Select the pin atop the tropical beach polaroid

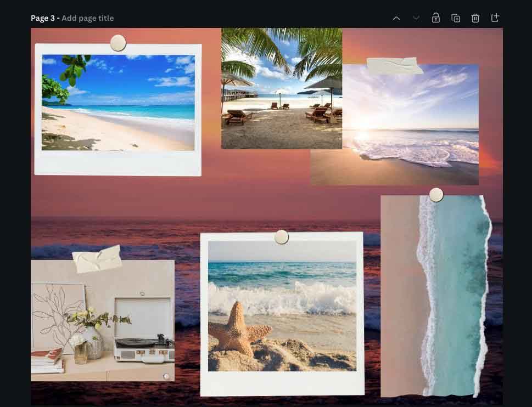pos(118,43)
